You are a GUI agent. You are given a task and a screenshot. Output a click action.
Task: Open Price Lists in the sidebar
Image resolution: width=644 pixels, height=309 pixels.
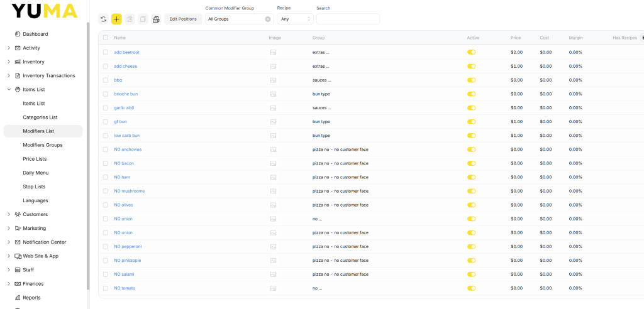35,159
